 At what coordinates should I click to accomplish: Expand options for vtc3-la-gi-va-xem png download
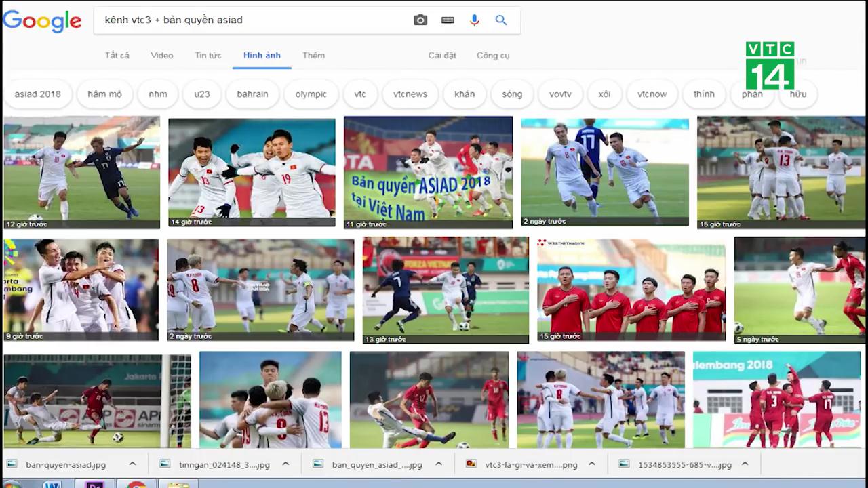(591, 464)
